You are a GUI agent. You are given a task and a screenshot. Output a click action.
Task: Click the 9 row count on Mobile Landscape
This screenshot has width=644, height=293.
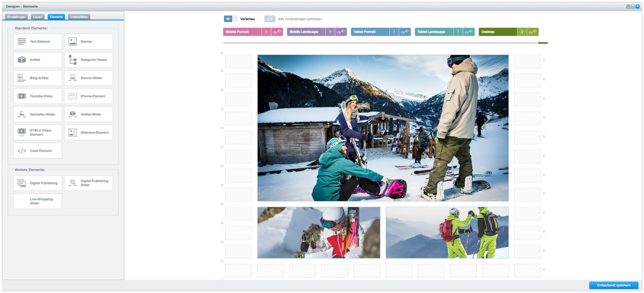(330, 32)
